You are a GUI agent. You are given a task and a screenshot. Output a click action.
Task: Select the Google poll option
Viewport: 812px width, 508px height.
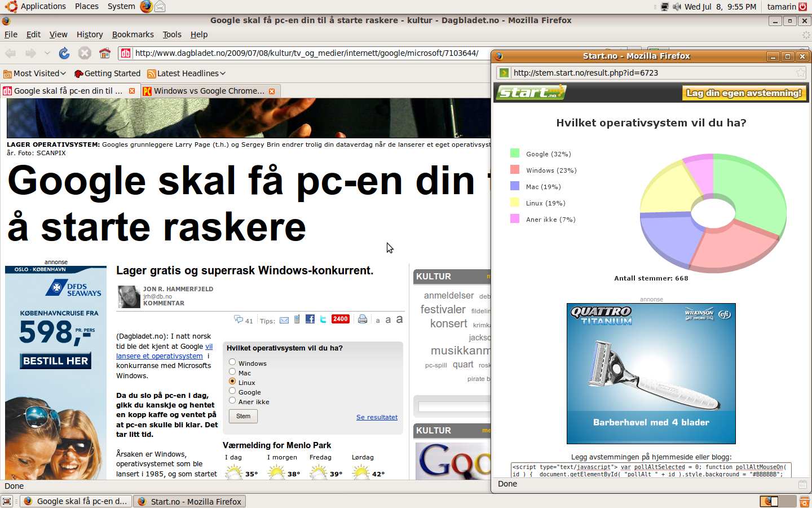click(x=232, y=391)
